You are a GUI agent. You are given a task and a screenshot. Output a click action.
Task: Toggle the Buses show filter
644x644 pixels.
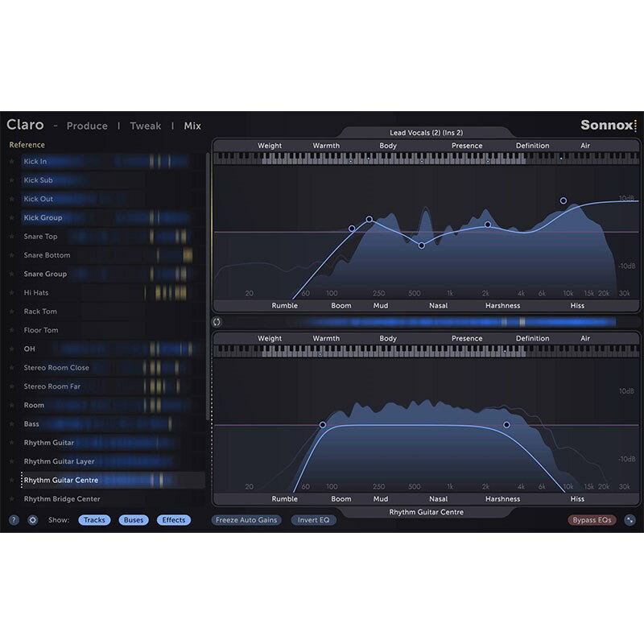point(134,520)
